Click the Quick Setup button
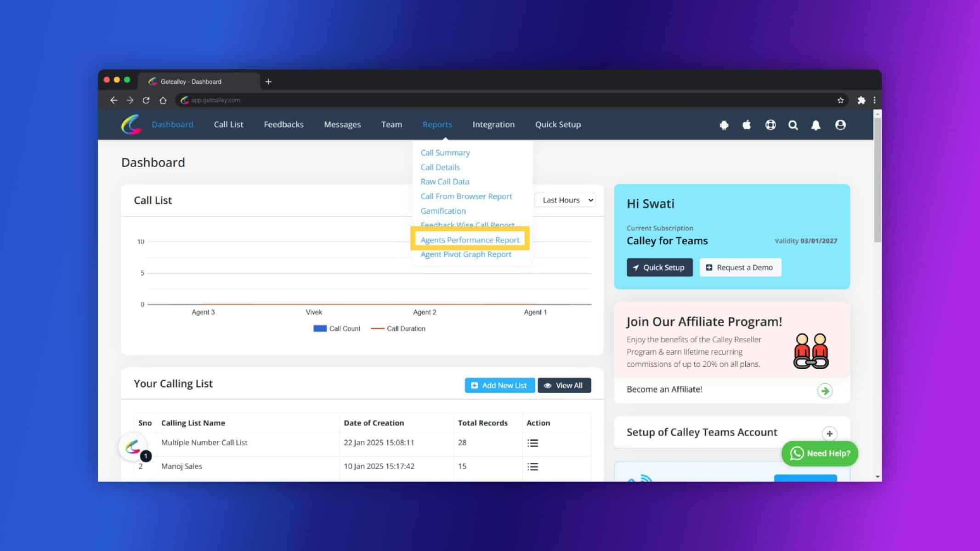 tap(660, 267)
